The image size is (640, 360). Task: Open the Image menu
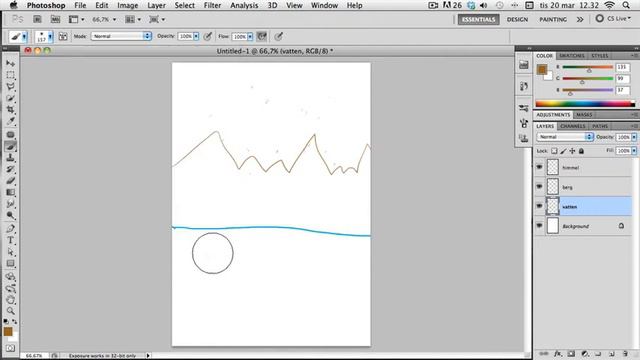127,5
